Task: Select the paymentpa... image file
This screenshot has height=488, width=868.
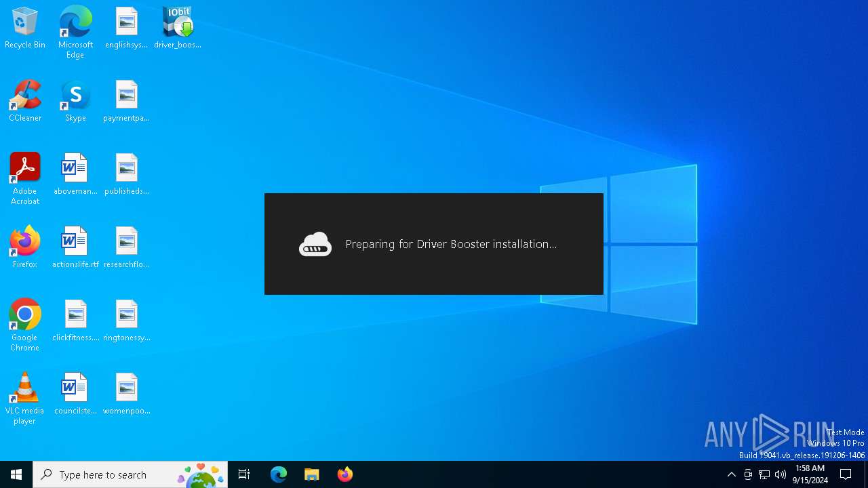Action: [126, 102]
